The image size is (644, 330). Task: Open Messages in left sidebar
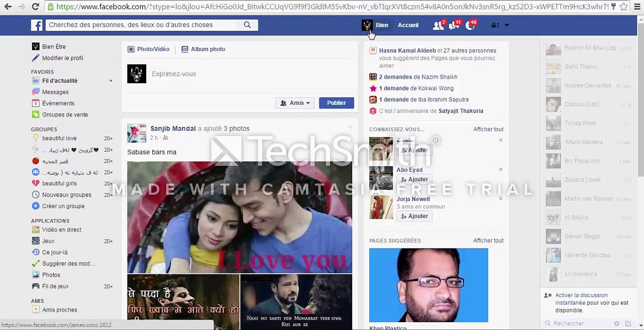click(55, 92)
